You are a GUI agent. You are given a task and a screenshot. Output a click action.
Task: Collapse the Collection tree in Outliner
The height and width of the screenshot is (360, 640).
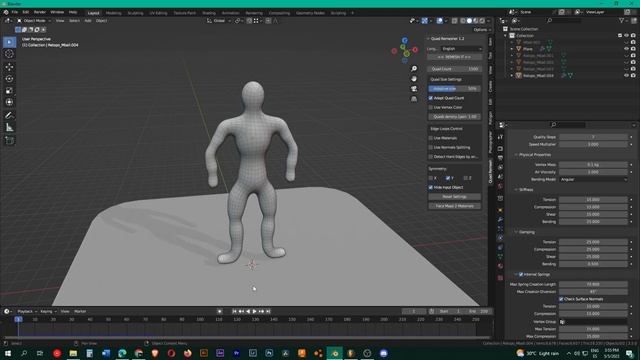[506, 36]
